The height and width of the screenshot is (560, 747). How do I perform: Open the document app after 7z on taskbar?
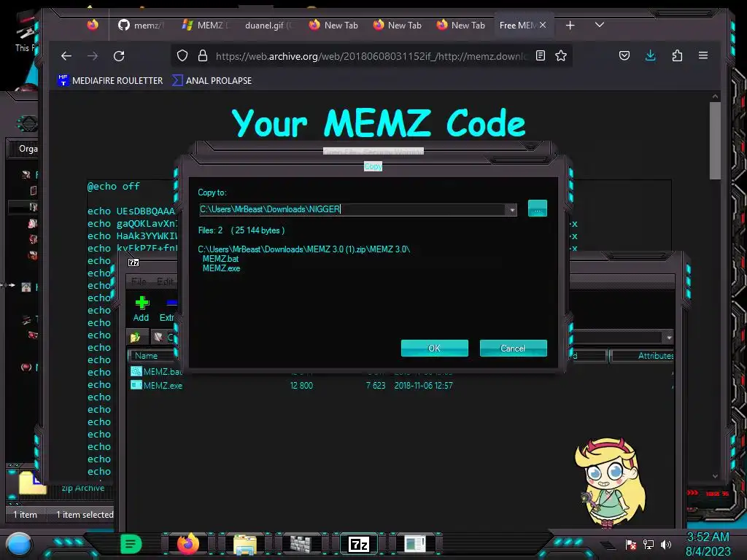(x=415, y=544)
